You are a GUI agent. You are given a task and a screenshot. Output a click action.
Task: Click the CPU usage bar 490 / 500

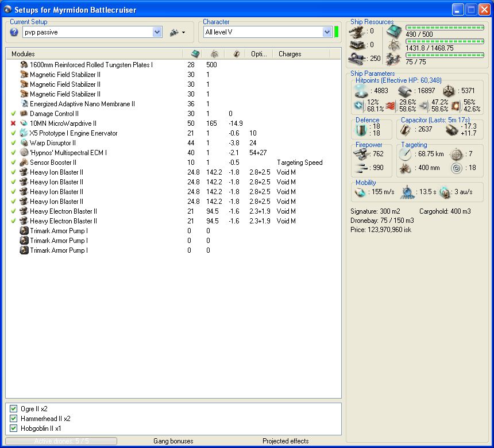coord(445,28)
